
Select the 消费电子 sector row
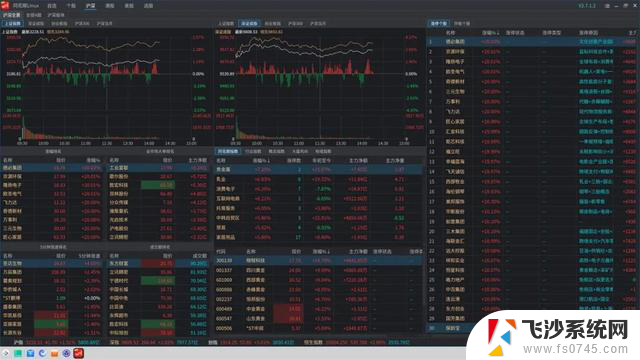(318, 189)
